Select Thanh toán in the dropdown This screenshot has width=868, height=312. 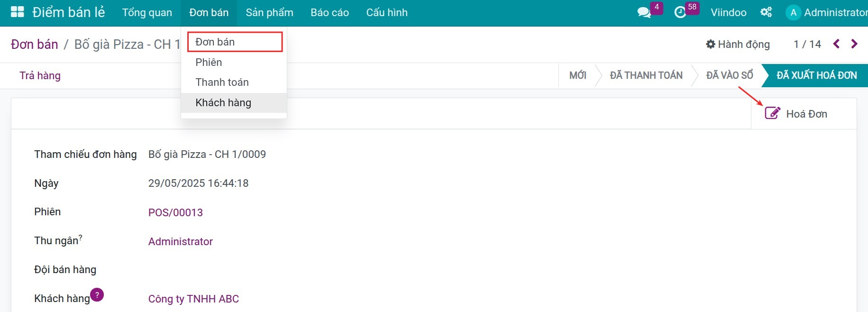click(x=234, y=82)
